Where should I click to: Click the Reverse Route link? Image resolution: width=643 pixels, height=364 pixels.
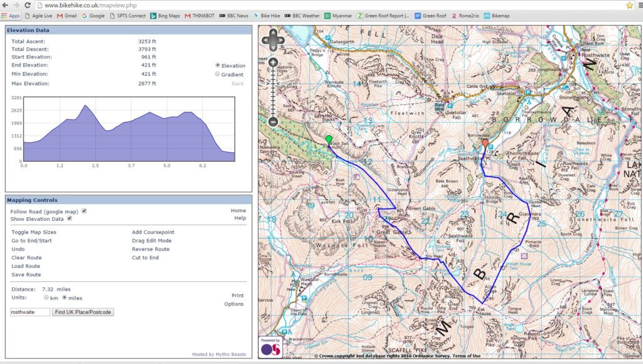[150, 249]
